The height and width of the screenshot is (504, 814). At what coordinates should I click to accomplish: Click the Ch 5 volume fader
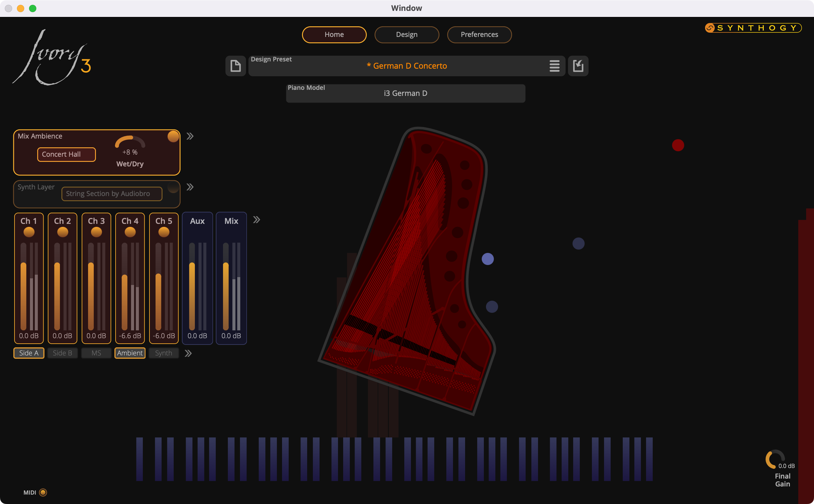pyautogui.click(x=158, y=286)
